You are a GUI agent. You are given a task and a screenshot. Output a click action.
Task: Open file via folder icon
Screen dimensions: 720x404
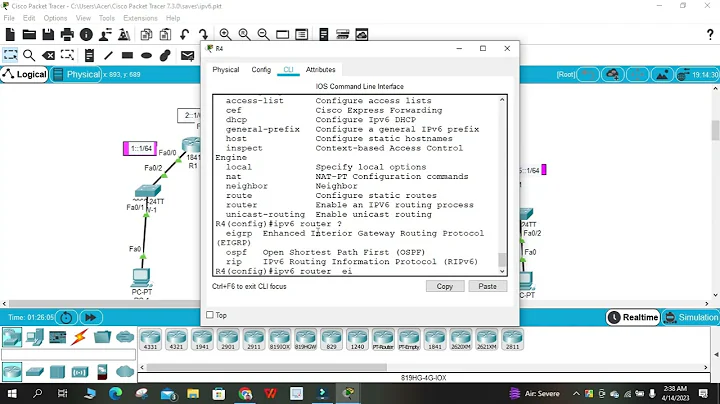29,34
